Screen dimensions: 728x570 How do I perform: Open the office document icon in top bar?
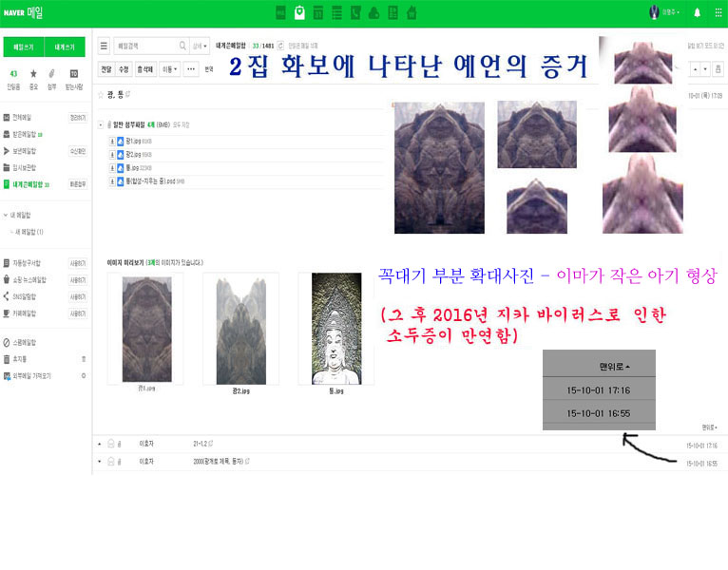[393, 13]
